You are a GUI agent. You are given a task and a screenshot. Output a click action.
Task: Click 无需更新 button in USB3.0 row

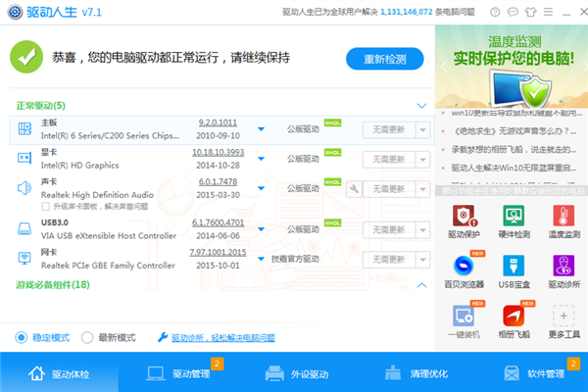[389, 230]
